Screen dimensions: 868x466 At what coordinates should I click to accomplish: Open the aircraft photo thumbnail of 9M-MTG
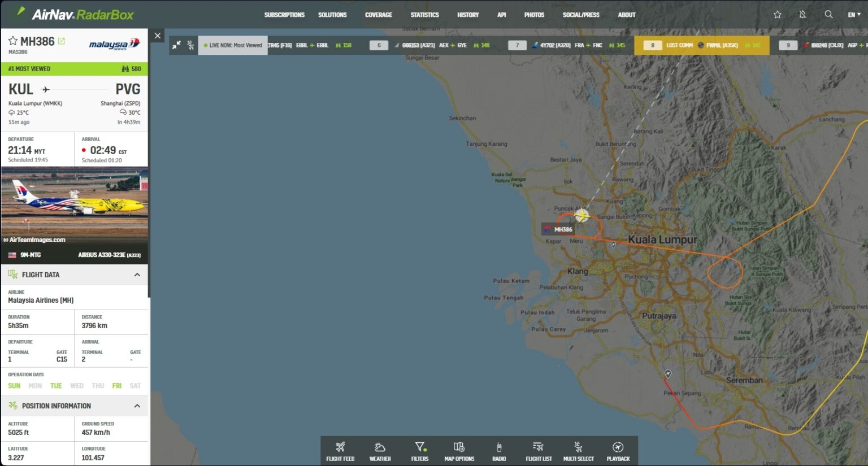tap(75, 206)
